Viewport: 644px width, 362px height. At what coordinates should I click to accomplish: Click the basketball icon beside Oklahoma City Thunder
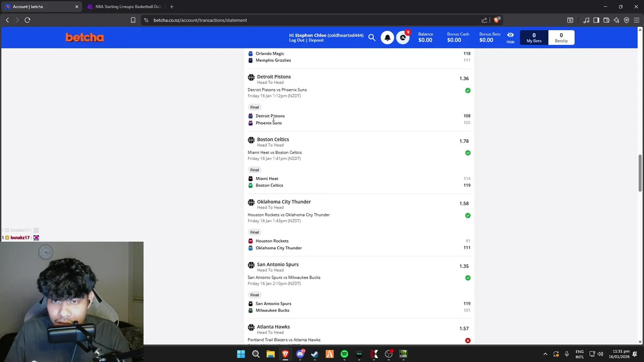(251, 202)
